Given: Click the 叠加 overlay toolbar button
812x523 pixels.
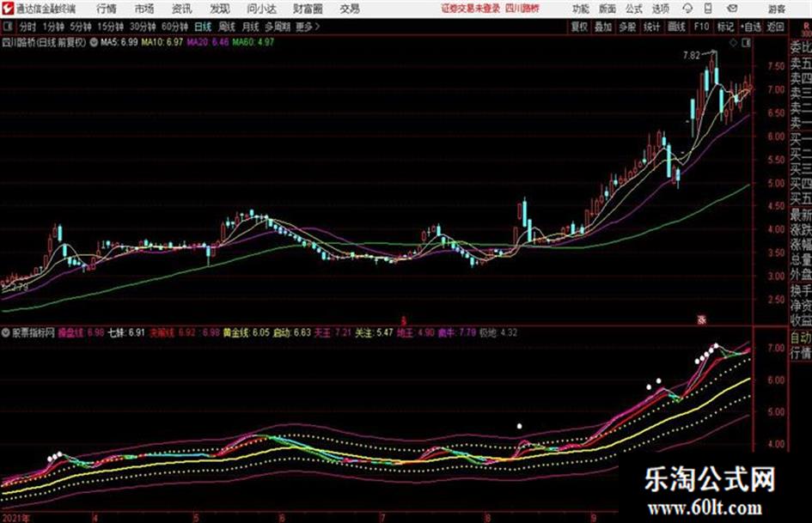Looking at the screenshot, I should click(x=603, y=27).
